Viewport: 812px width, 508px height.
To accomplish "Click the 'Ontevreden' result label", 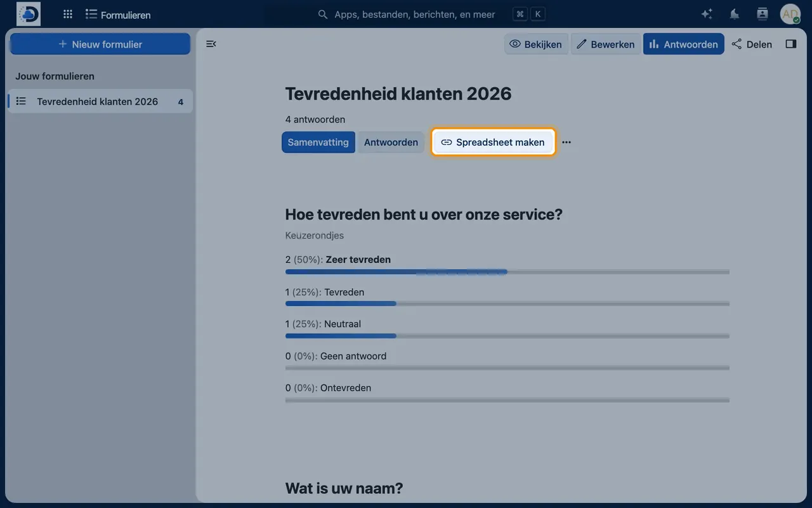I will (346, 388).
